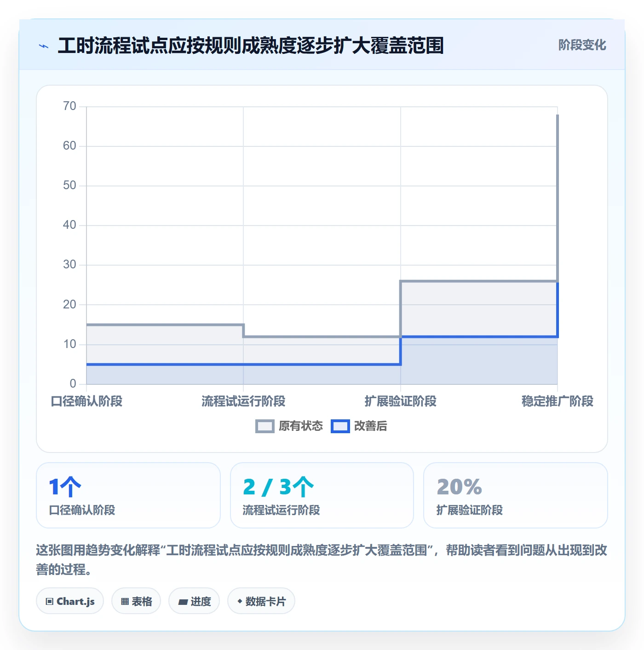Screen dimensions: 644x650
Task: Toggle the 原有状态 legend swatch
Action: tap(265, 426)
